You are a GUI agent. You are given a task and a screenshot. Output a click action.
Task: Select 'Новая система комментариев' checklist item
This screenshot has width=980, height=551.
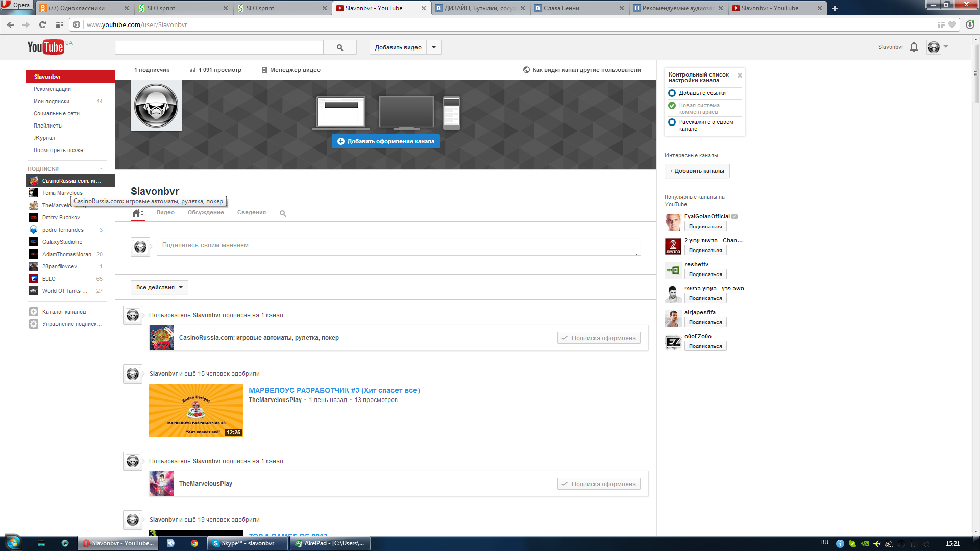click(x=699, y=109)
